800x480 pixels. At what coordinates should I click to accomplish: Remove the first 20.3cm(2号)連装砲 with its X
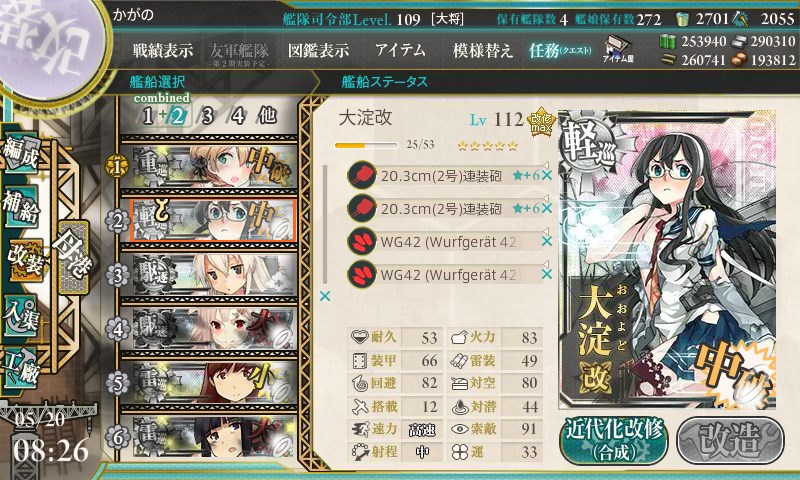(546, 175)
